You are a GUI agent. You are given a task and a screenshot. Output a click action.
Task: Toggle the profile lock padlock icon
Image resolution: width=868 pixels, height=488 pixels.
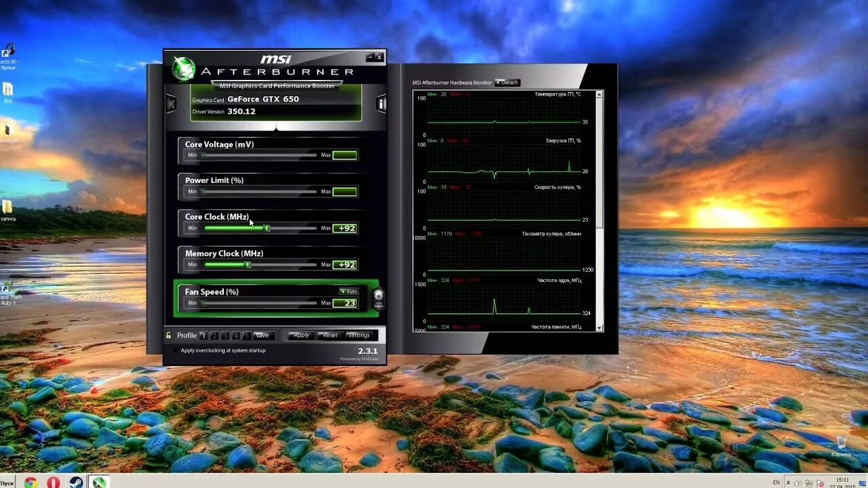(169, 335)
